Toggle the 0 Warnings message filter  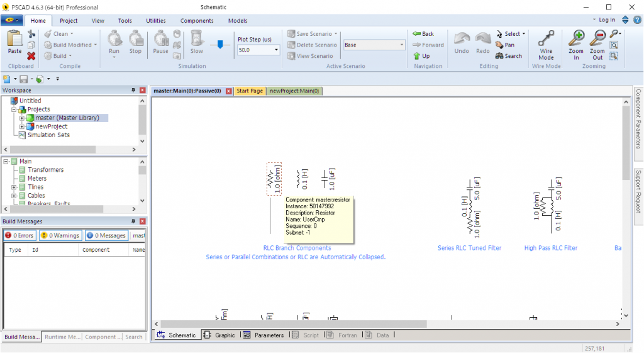pyautogui.click(x=60, y=235)
